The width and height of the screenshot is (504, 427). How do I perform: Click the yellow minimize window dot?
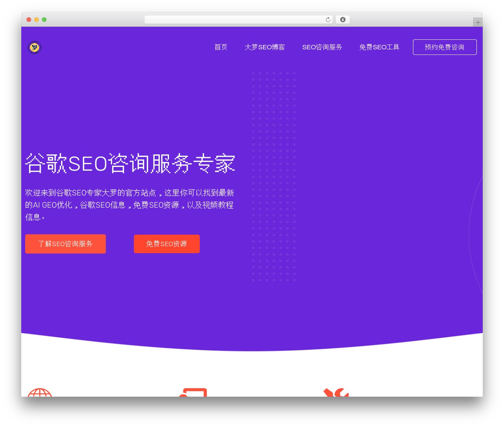point(37,20)
